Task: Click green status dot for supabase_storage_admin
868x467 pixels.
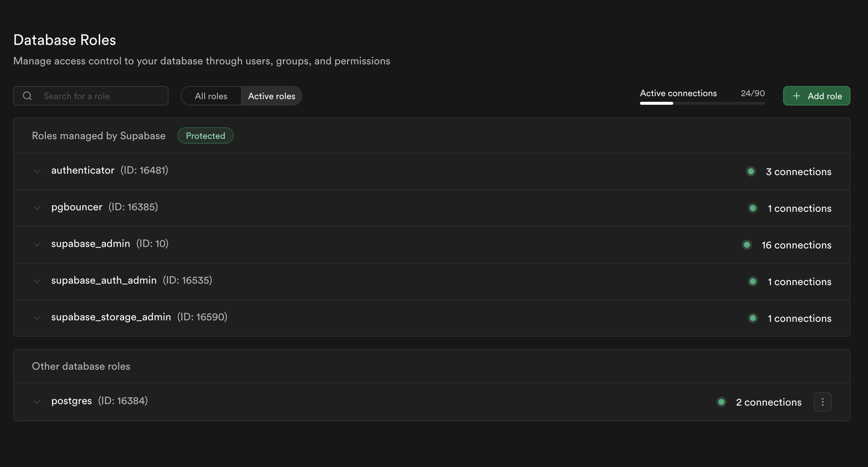Action: pyautogui.click(x=752, y=318)
